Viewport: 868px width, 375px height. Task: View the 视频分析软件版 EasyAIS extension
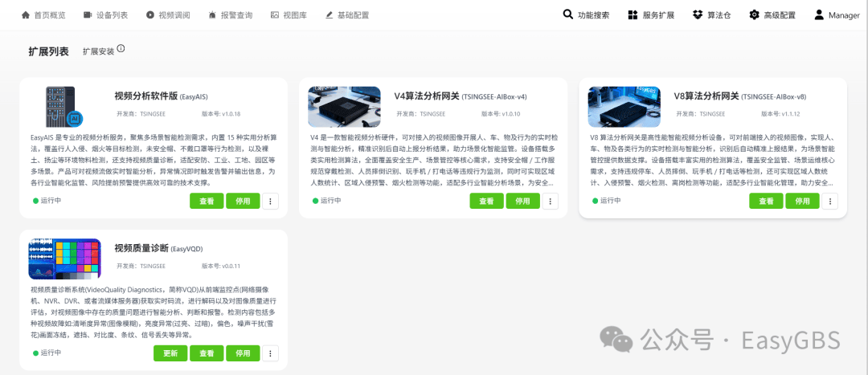[207, 201]
